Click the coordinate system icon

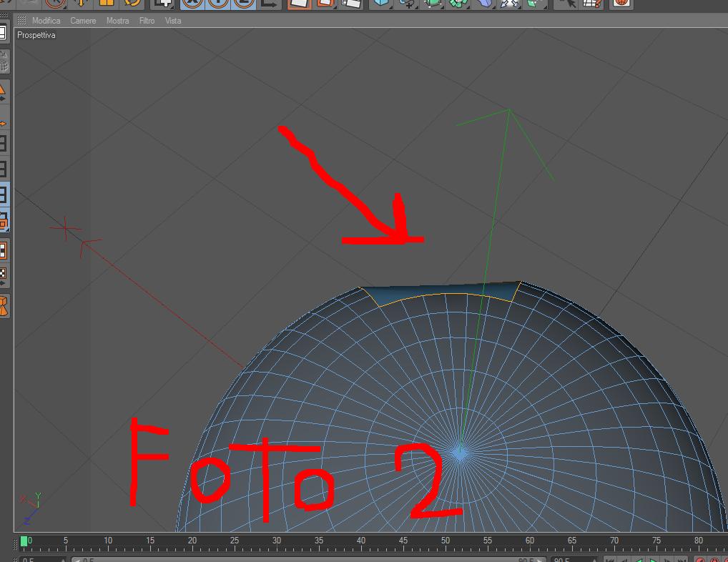(x=270, y=4)
